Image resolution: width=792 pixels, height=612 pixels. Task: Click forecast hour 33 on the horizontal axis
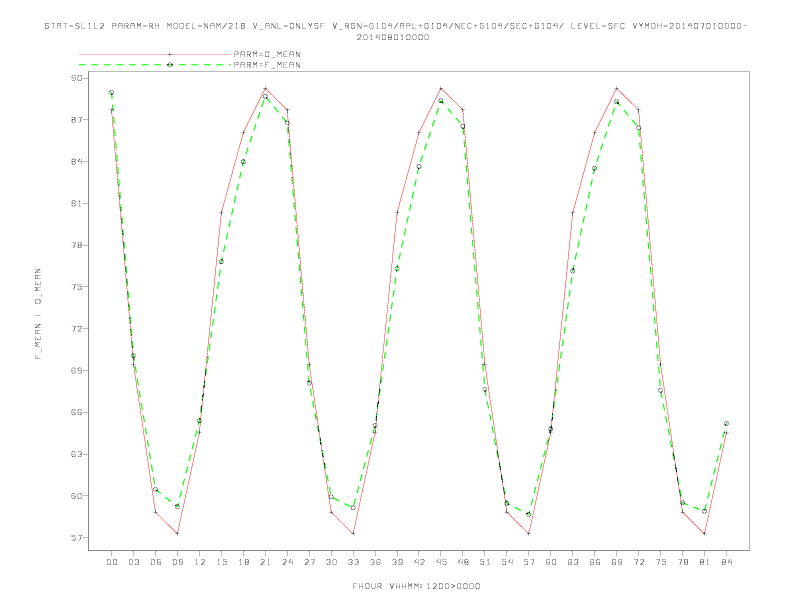(x=353, y=562)
